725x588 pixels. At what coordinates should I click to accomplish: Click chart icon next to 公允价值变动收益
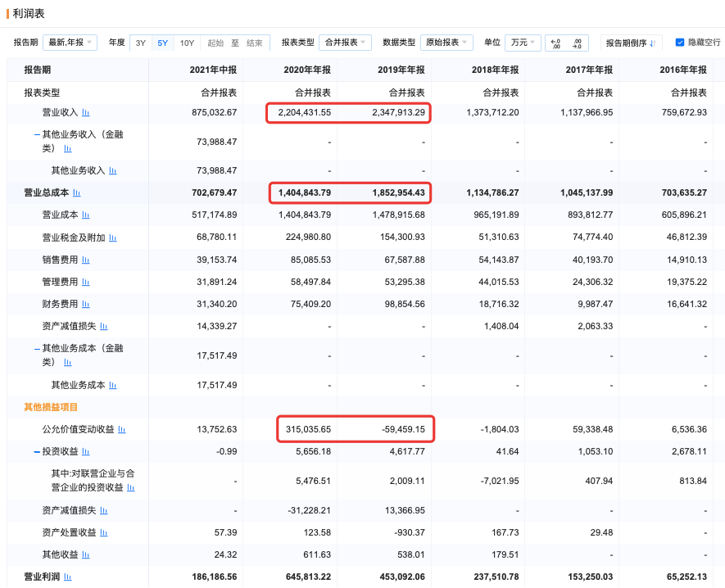pos(122,429)
